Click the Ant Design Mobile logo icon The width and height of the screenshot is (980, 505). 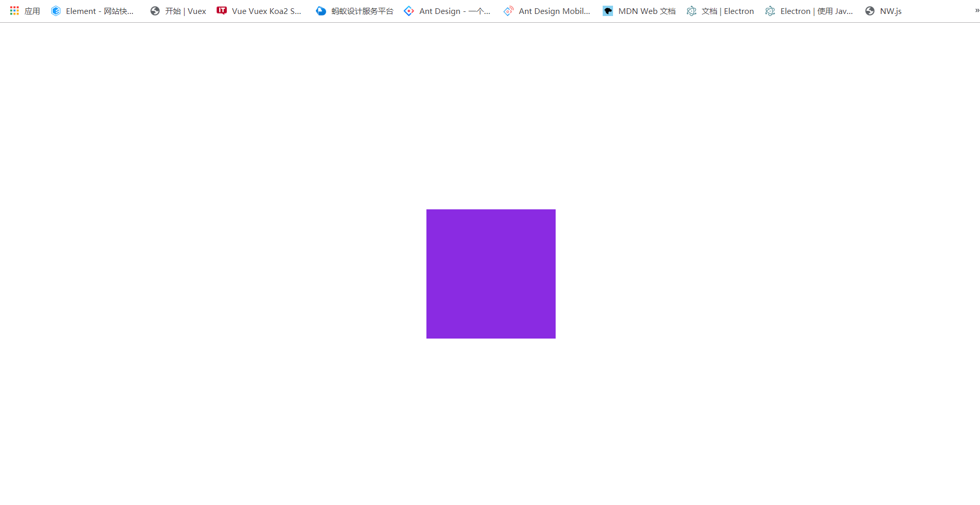(x=509, y=11)
